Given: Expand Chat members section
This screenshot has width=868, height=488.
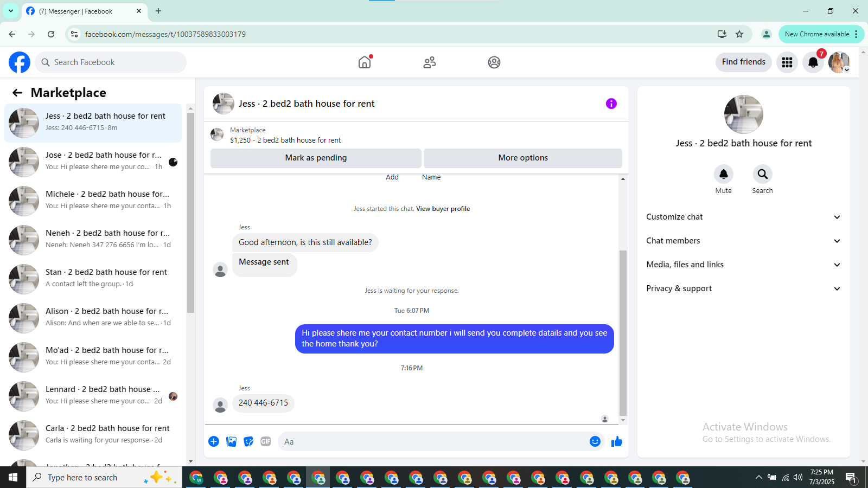Looking at the screenshot, I should [x=743, y=241].
